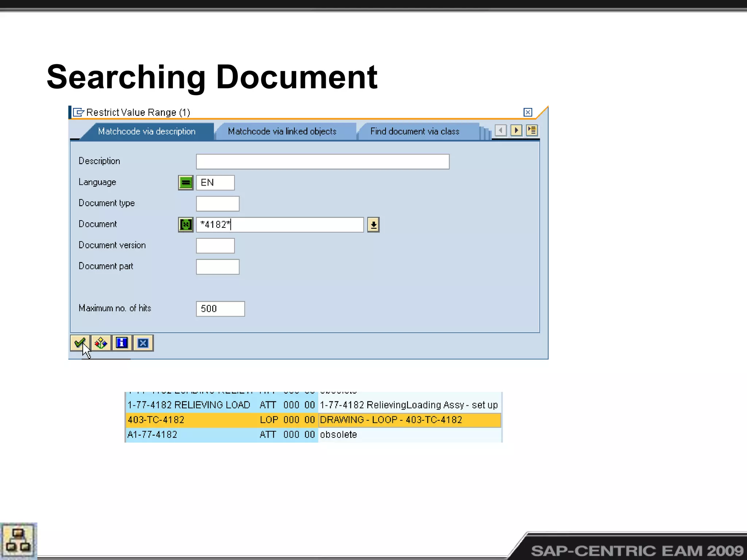Open the multiple selection arrow beside Document field

coord(373,225)
